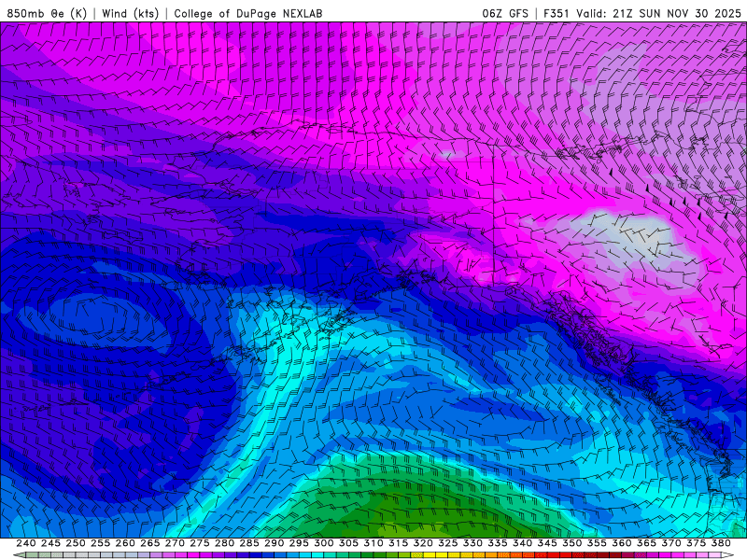Screen dimensions: 747x560
Task: Click the 355 value on color scale
Action: [597, 543]
